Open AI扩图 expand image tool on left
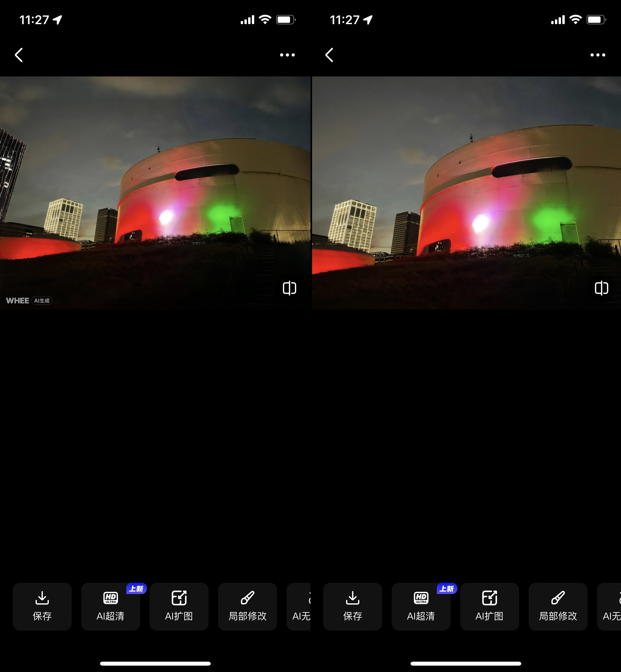 tap(179, 606)
